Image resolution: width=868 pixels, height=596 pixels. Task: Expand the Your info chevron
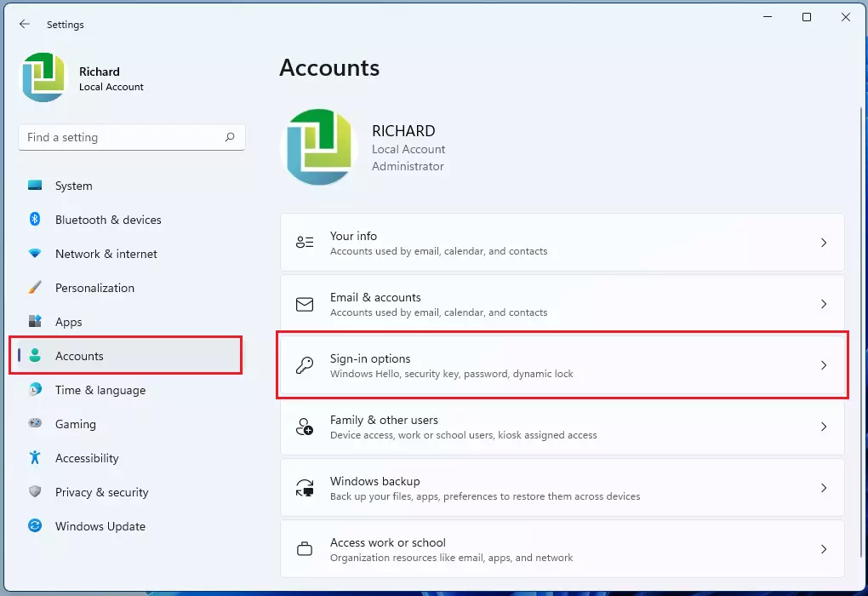tap(824, 243)
